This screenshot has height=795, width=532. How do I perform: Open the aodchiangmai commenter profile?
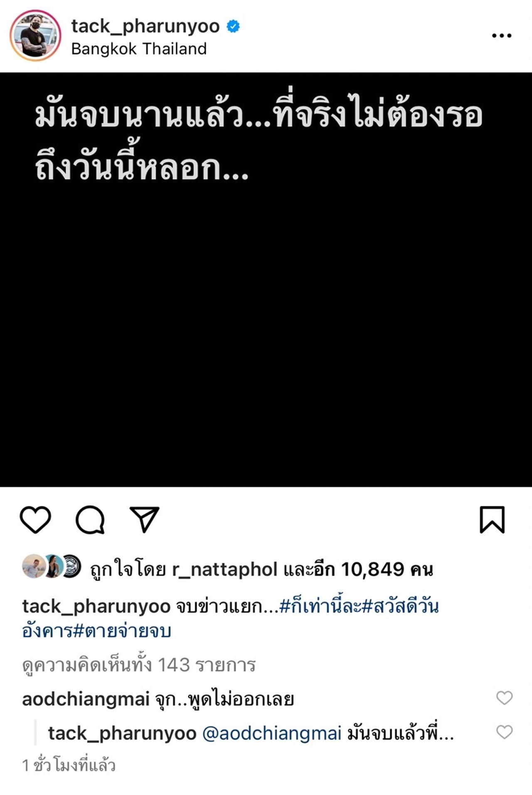[x=86, y=699]
